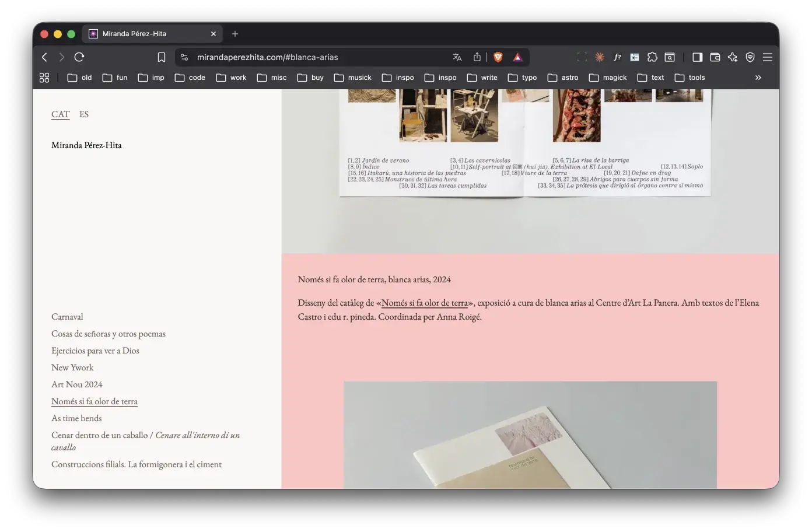
Task: Open the 'code' bookmarks folder
Action: (190, 78)
